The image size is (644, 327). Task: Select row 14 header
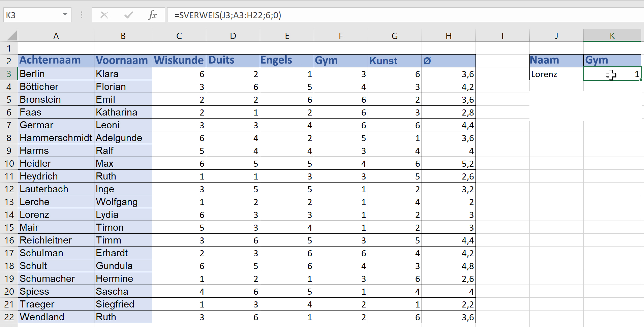(x=9, y=215)
